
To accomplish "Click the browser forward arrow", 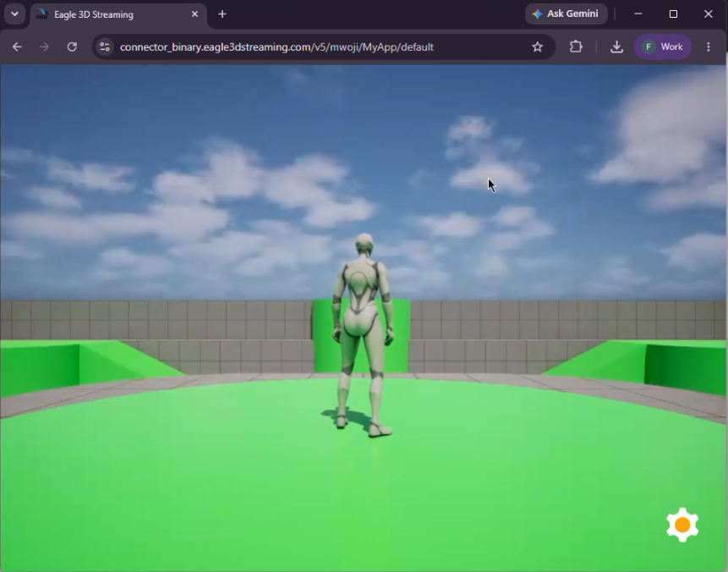I will 44,47.
